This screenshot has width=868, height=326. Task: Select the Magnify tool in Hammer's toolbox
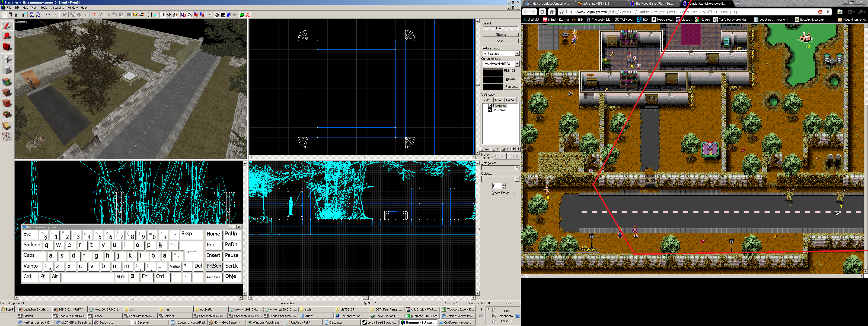[x=7, y=36]
